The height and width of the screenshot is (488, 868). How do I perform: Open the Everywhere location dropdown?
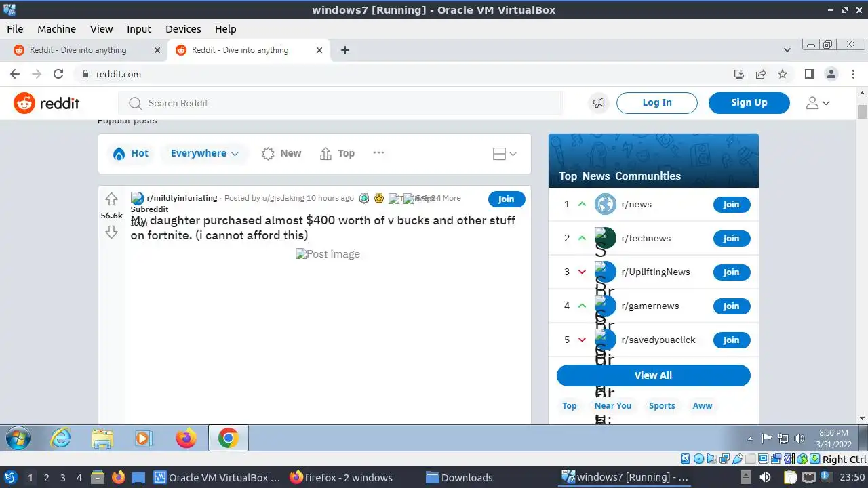pyautogui.click(x=205, y=153)
